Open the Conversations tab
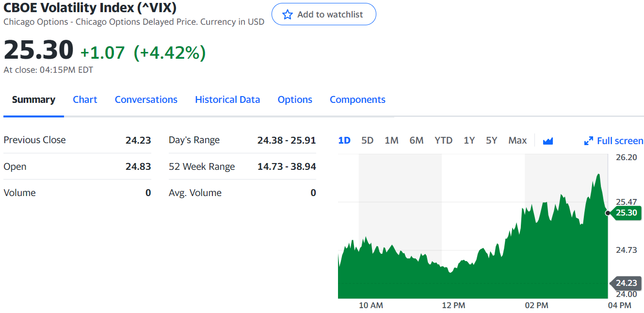The image size is (644, 313). click(x=146, y=99)
